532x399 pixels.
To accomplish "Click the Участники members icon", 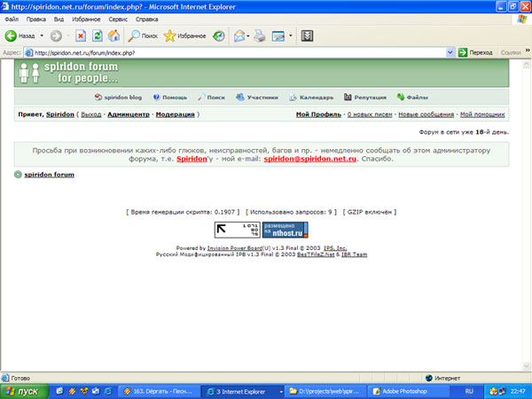I will pyautogui.click(x=240, y=98).
